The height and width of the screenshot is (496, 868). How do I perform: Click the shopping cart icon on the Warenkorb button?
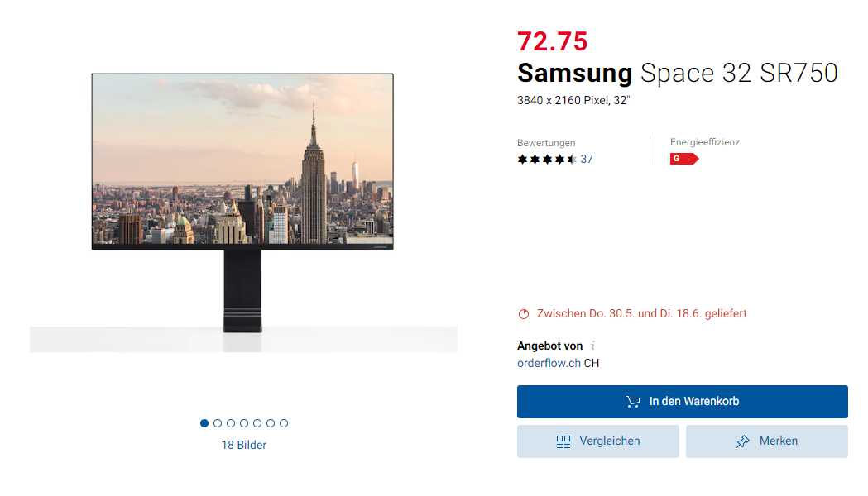633,402
